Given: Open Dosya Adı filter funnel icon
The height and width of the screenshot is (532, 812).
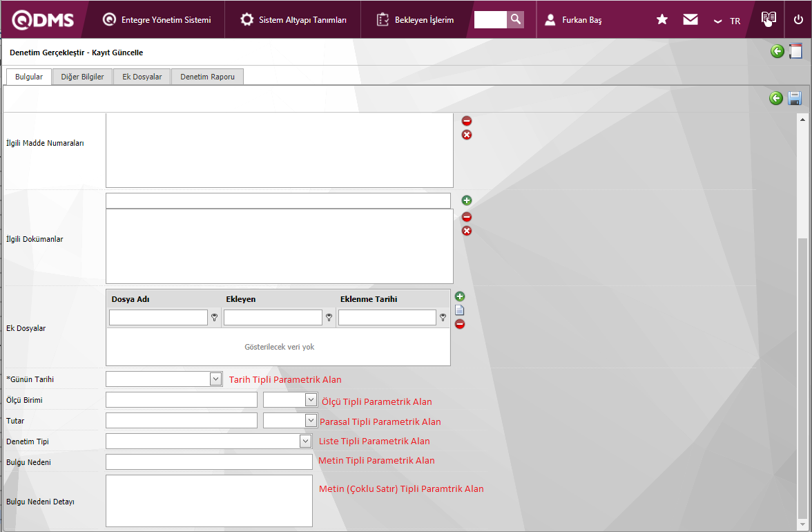Looking at the screenshot, I should pyautogui.click(x=214, y=318).
